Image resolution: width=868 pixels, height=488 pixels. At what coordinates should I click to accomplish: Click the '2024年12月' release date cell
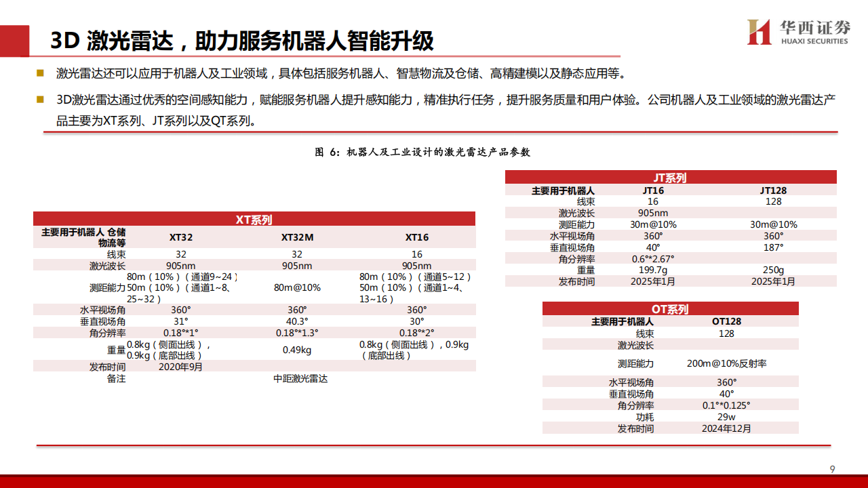tap(726, 428)
